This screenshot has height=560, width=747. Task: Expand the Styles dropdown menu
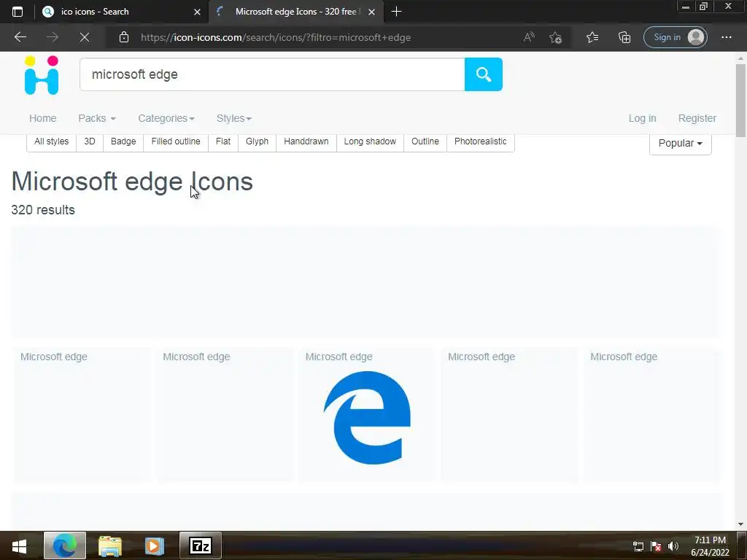(234, 118)
